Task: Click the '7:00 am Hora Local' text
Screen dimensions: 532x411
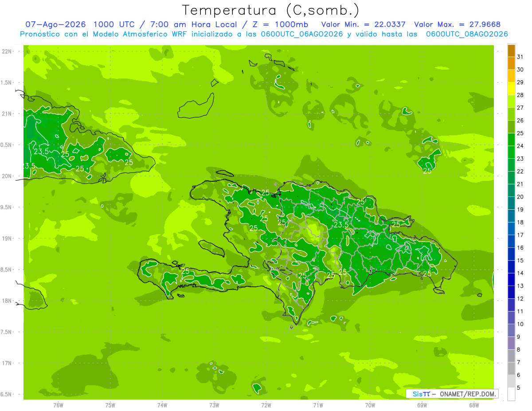Action: tap(195, 24)
